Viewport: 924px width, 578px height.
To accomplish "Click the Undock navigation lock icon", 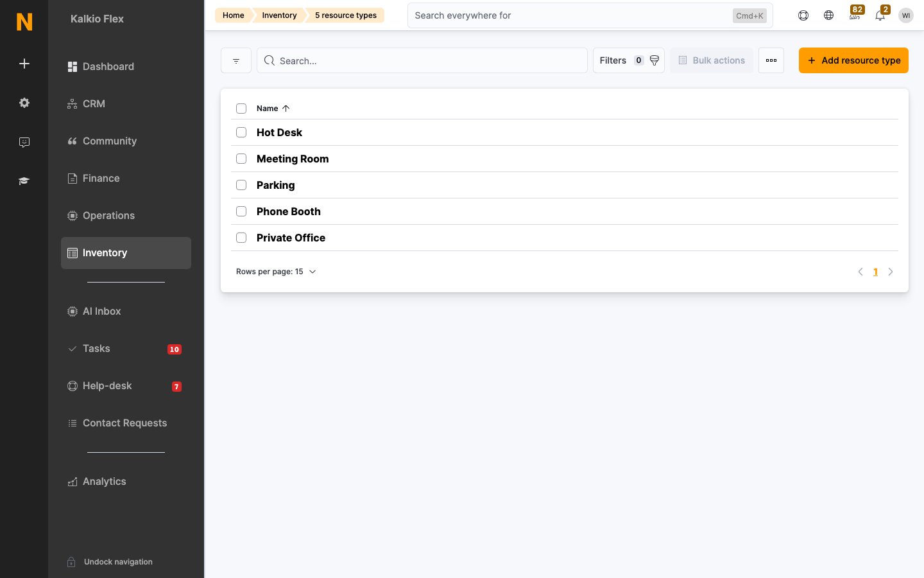I will coord(72,562).
